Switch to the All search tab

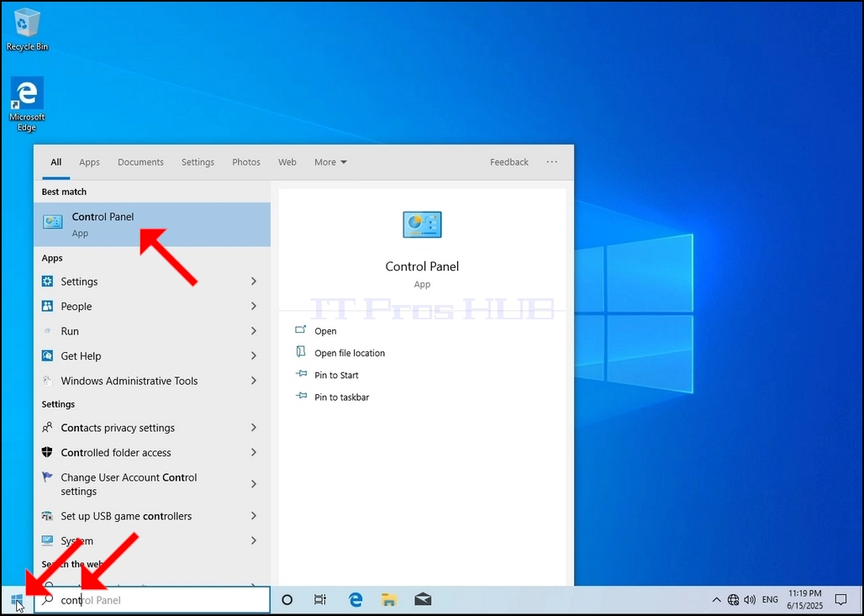click(x=56, y=162)
